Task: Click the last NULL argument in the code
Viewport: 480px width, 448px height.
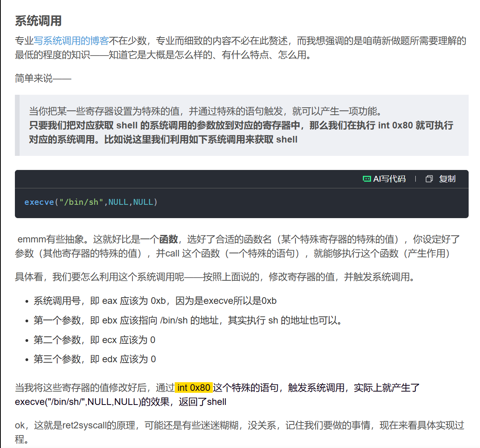Action: coord(143,202)
